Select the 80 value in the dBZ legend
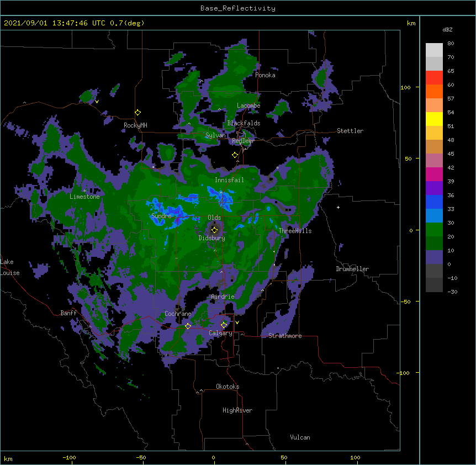Image resolution: width=476 pixels, height=465 pixels. click(451, 44)
